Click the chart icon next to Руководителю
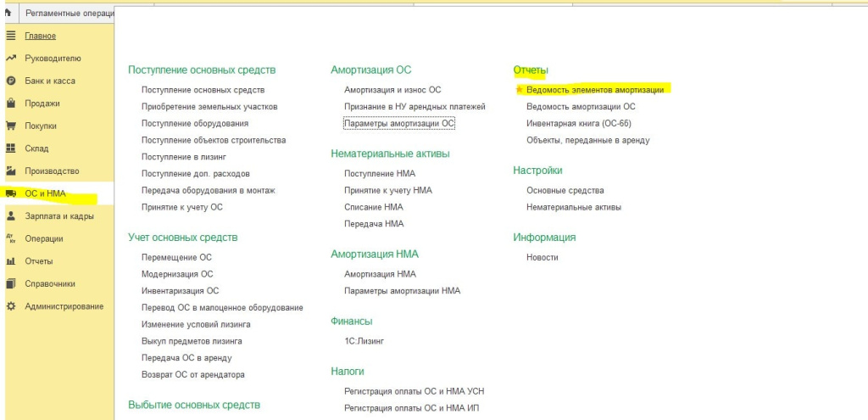868x420 pixels. click(11, 59)
